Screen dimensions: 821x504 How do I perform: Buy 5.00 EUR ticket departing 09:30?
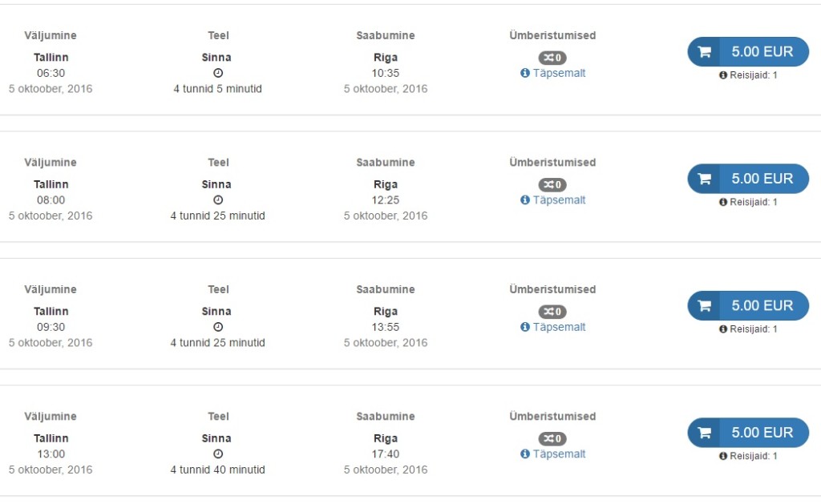tap(748, 305)
